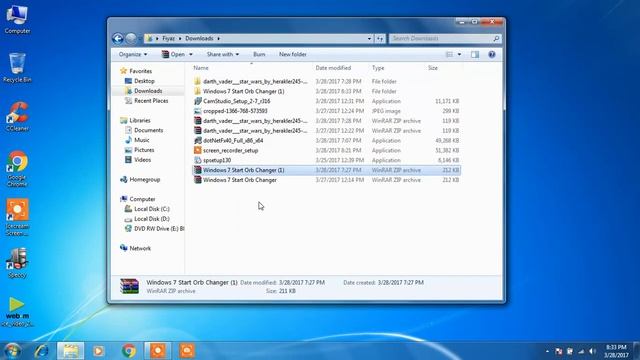Click the address bar refresh button
The width and height of the screenshot is (640, 360).
(380, 38)
